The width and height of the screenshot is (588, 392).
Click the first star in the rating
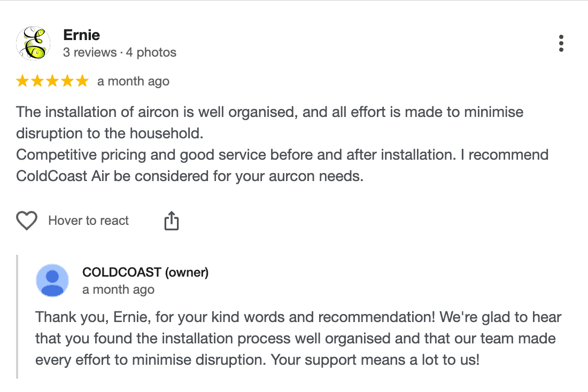tap(24, 81)
